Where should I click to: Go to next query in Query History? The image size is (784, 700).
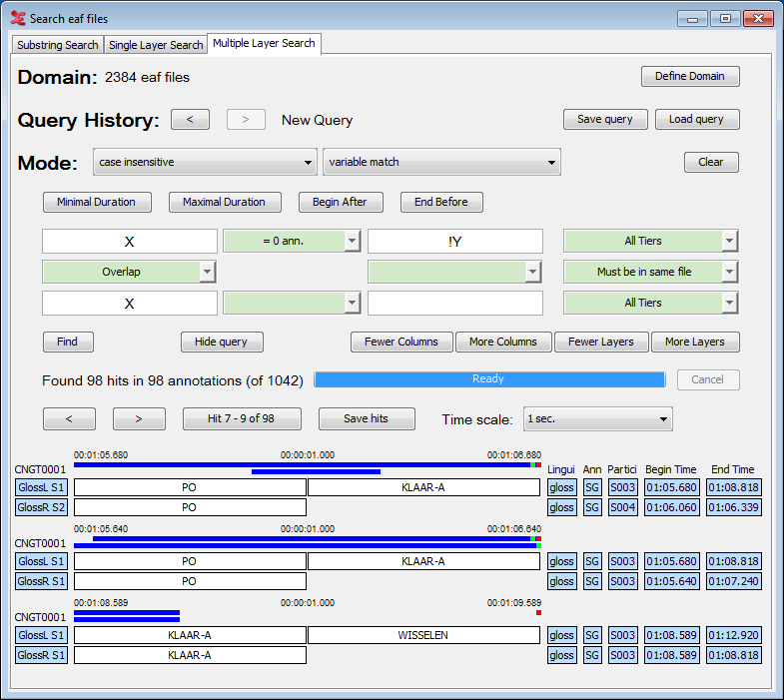(246, 120)
